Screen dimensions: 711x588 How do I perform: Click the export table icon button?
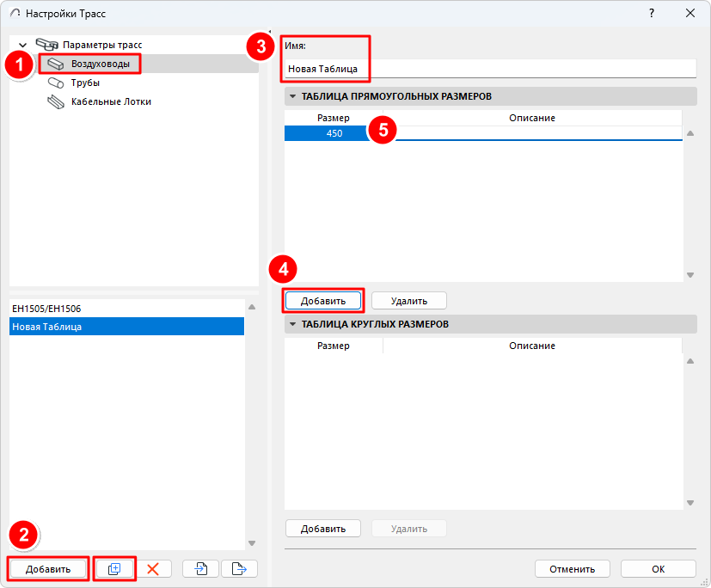[239, 568]
